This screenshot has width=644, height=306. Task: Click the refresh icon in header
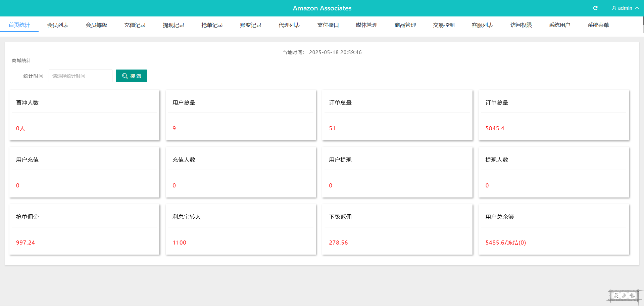[595, 8]
